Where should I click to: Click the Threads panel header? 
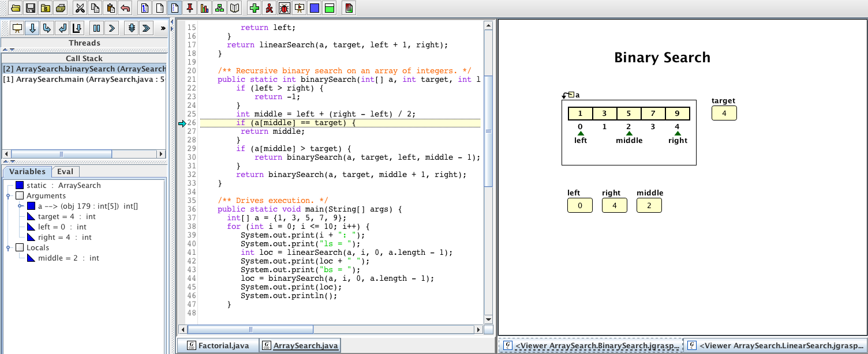84,43
